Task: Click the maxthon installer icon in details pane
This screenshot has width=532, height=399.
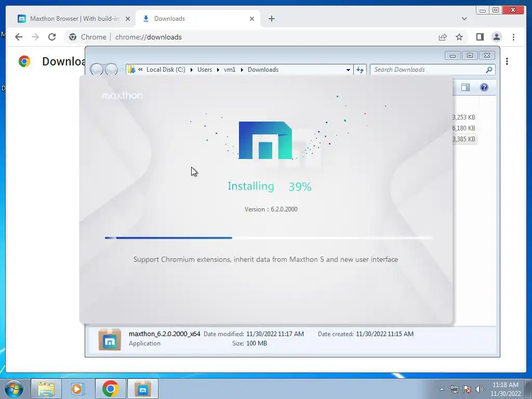Action: point(110,339)
